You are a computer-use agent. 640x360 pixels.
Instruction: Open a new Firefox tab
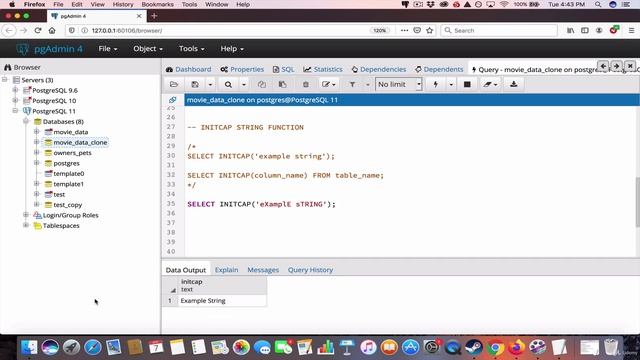154,16
